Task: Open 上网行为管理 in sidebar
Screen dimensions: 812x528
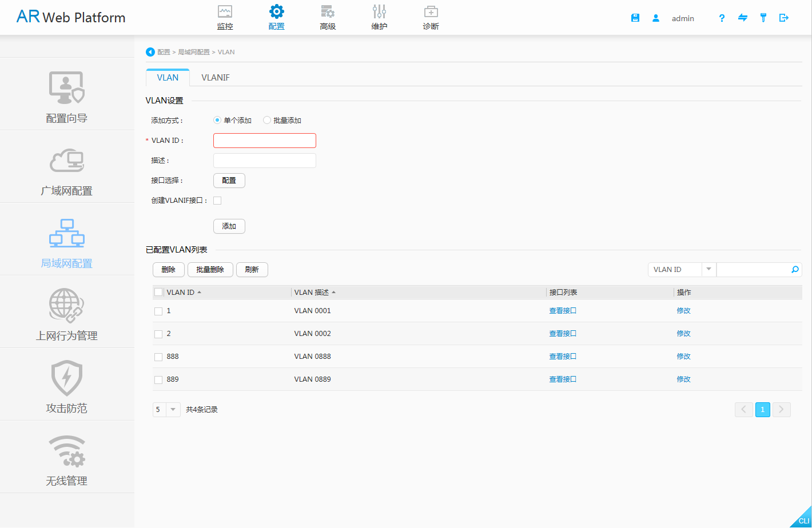Action: coord(67,312)
